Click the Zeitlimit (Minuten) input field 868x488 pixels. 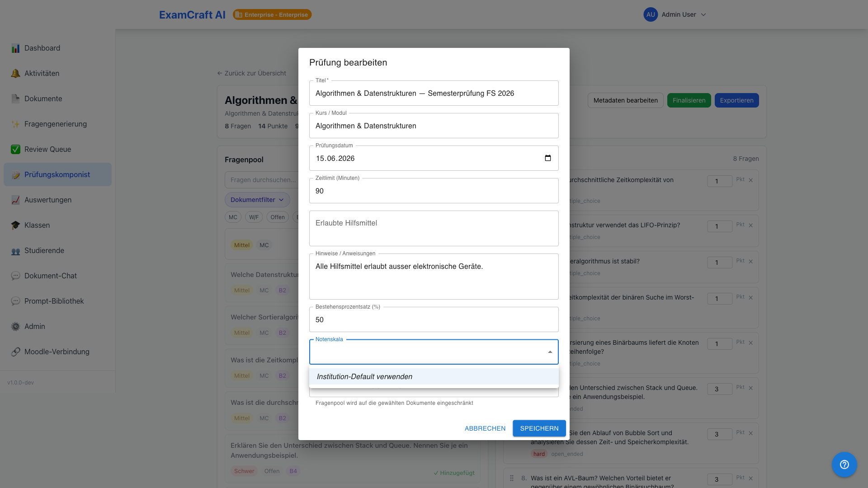tap(434, 191)
